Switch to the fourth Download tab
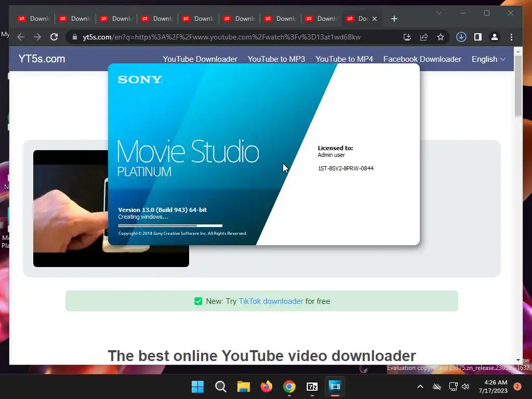This screenshot has height=399, width=532. coord(157,19)
